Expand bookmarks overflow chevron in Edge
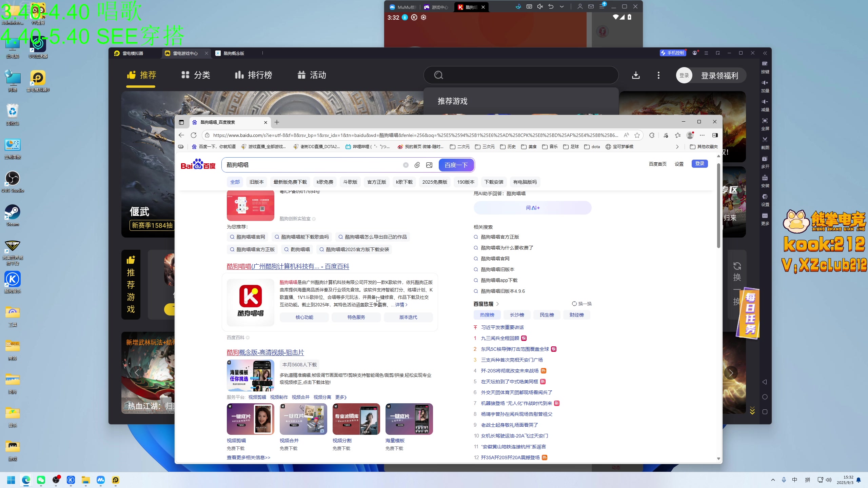 point(677,147)
